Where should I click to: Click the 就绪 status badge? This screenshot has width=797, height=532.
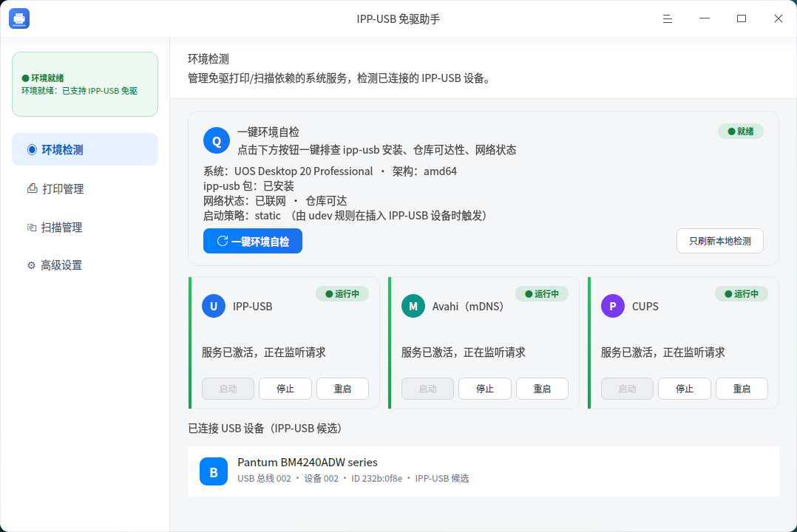pos(741,131)
